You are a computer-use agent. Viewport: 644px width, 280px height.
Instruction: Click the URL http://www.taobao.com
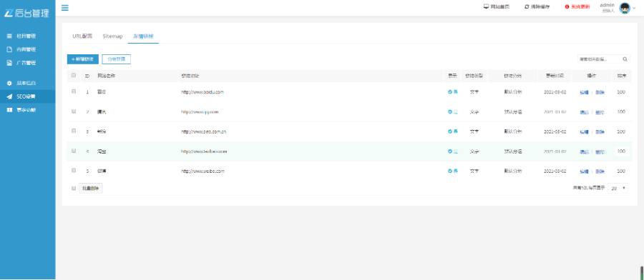[x=204, y=151]
